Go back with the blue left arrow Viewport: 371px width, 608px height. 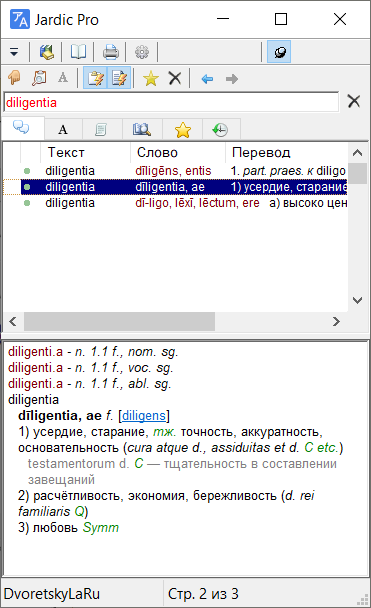(207, 79)
